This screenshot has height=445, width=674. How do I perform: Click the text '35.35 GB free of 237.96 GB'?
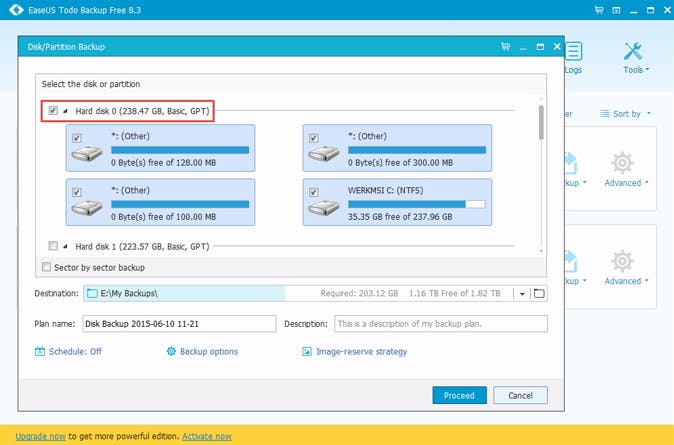click(400, 217)
